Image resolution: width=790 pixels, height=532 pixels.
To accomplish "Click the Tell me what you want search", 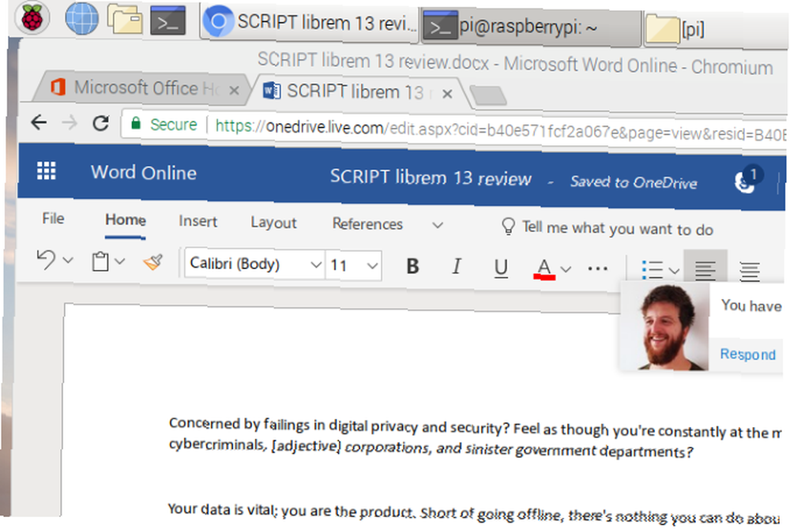I will point(608,228).
